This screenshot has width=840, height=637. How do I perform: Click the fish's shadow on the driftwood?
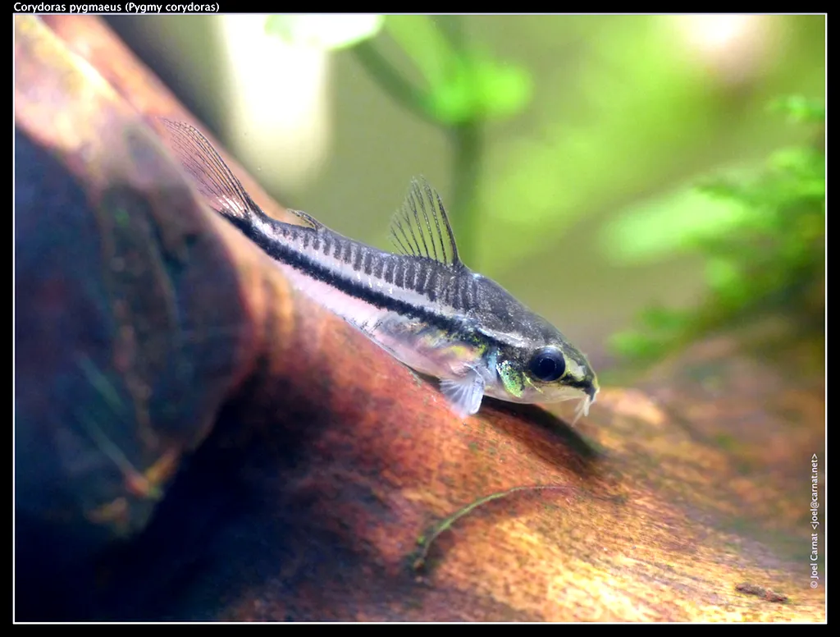tap(541, 427)
